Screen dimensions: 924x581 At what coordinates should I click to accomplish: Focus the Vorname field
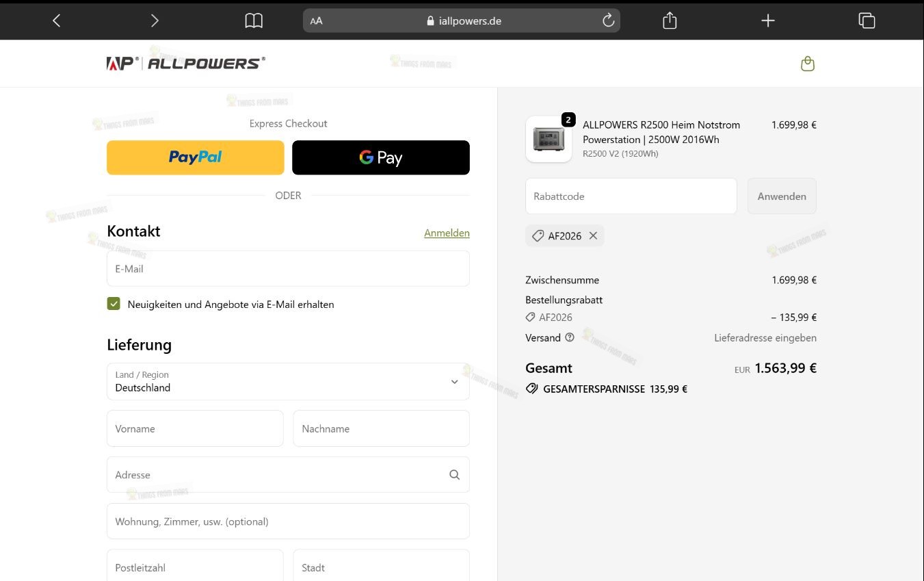click(195, 428)
